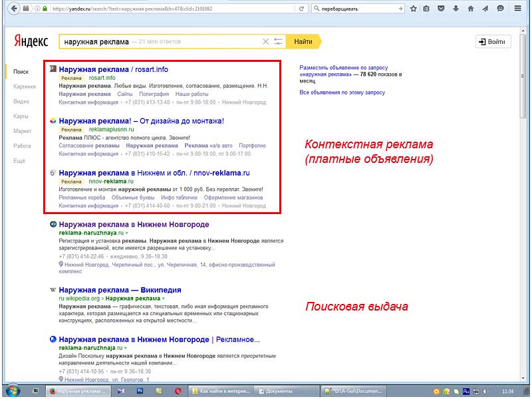Click the Firefox search box with 'перебарщивать'
The width and height of the screenshot is (532, 399).
[359, 9]
